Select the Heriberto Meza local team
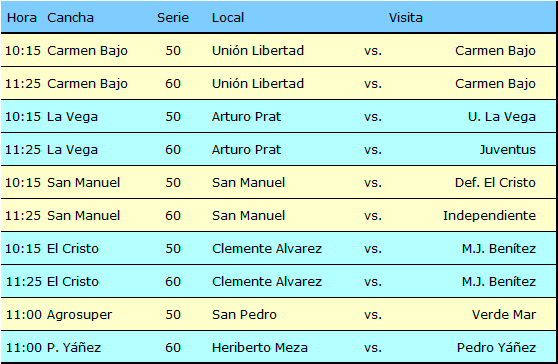 pyautogui.click(x=259, y=348)
